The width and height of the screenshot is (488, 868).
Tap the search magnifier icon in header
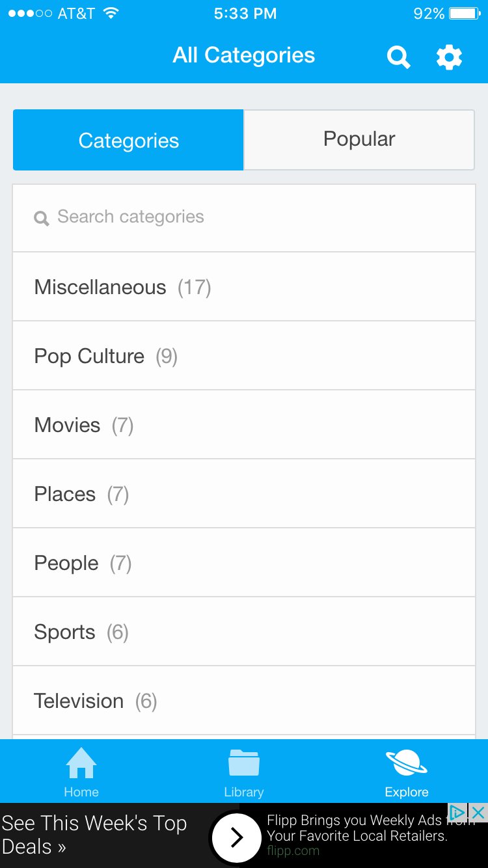[398, 57]
